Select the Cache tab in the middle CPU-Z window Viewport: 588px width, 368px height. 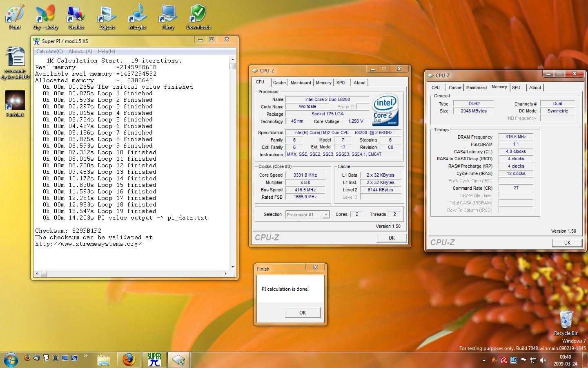(x=279, y=83)
